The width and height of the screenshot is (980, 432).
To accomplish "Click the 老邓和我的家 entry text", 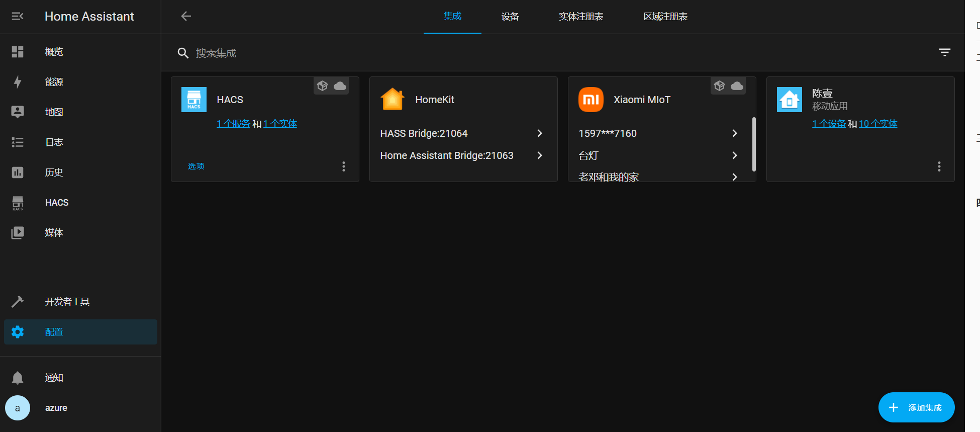I will (609, 177).
